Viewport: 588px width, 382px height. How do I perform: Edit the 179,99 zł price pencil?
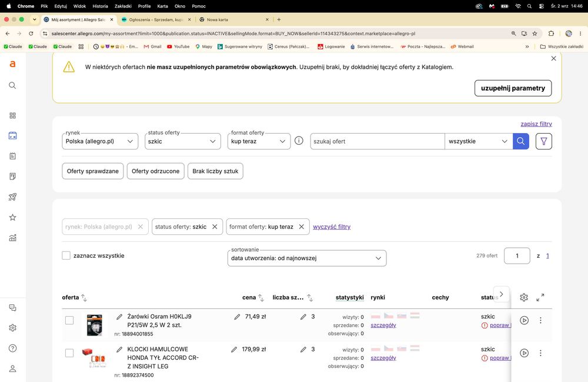pyautogui.click(x=234, y=350)
